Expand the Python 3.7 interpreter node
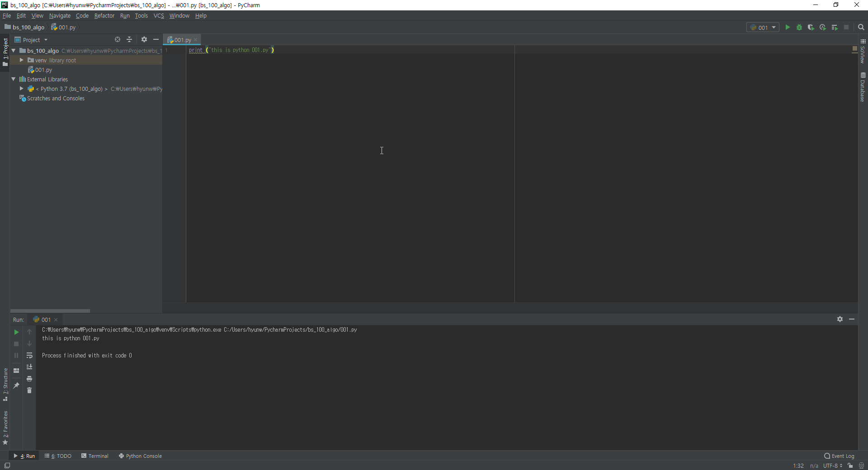The image size is (868, 470). pyautogui.click(x=21, y=89)
